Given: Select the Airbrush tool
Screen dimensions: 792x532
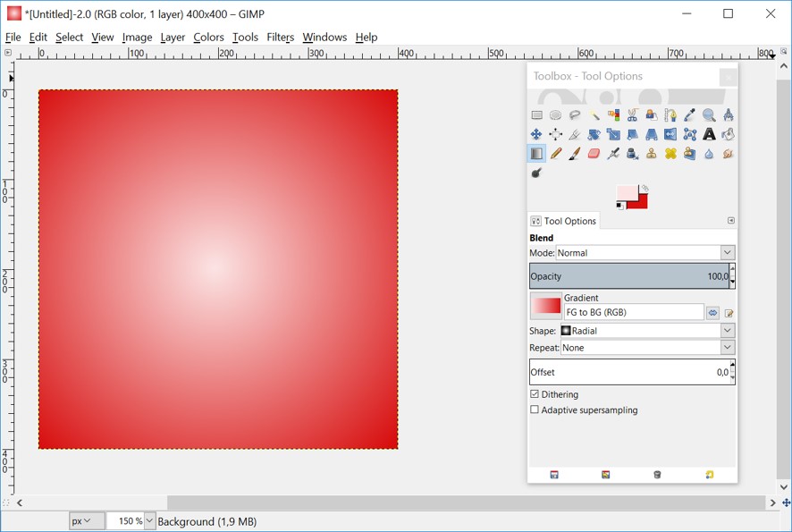Looking at the screenshot, I should coord(613,154).
